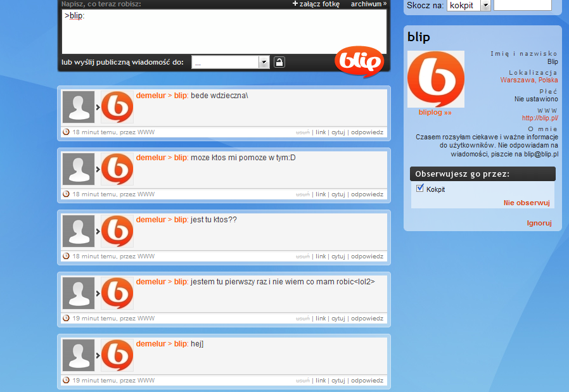Click the 'załącz fotkę' attach photo link

click(x=316, y=4)
